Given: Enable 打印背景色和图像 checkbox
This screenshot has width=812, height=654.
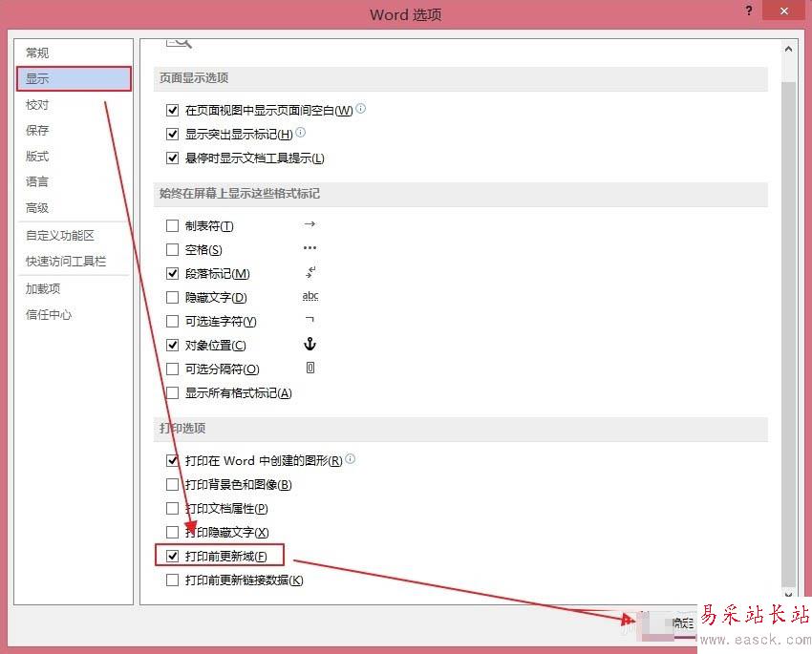Looking at the screenshot, I should [173, 484].
